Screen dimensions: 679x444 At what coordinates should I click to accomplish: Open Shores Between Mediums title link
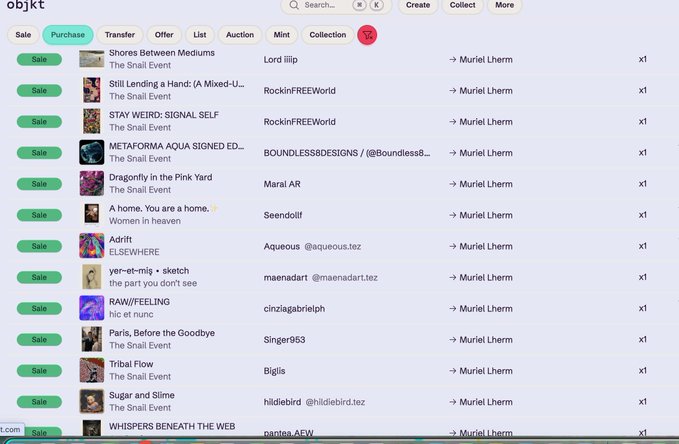click(162, 53)
